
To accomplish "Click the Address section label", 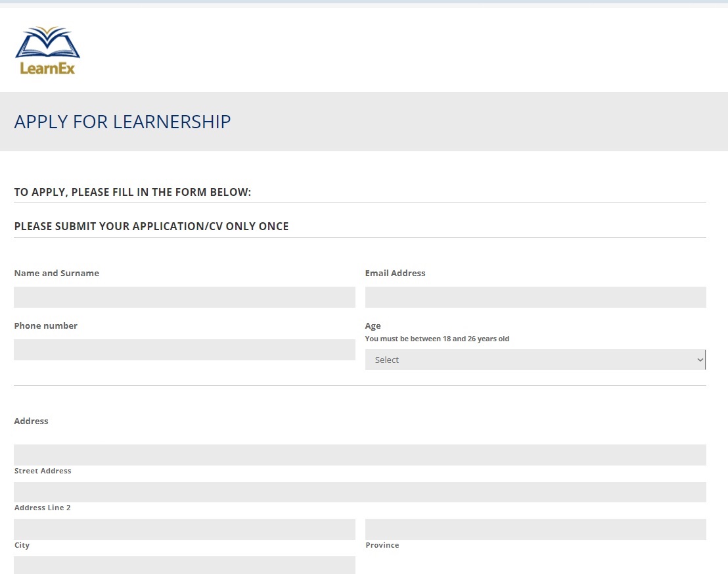I will point(31,421).
